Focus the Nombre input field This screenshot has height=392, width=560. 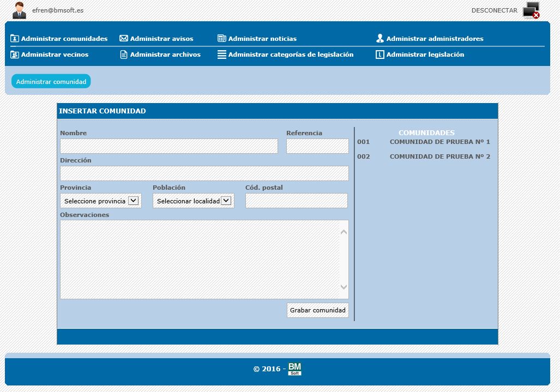click(x=169, y=146)
